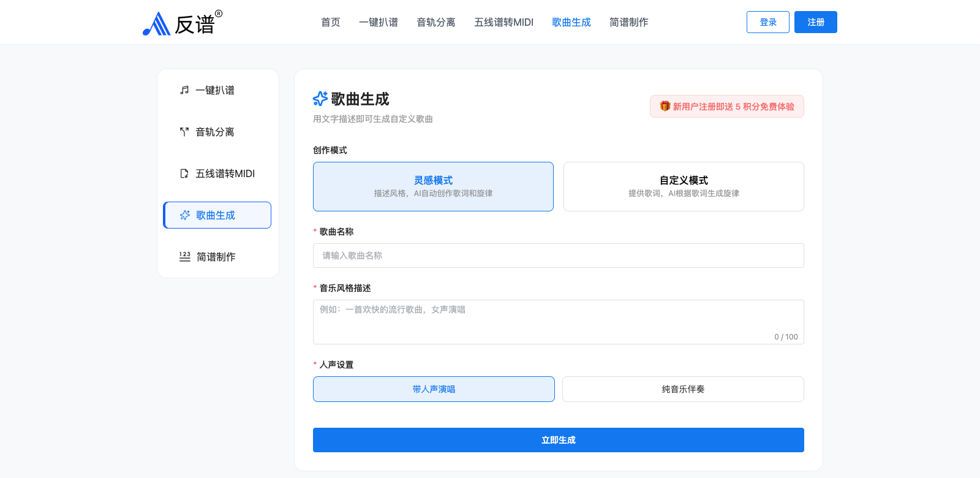Open 五线谱转MIDI in top navigation
The image size is (980, 478).
tap(503, 22)
